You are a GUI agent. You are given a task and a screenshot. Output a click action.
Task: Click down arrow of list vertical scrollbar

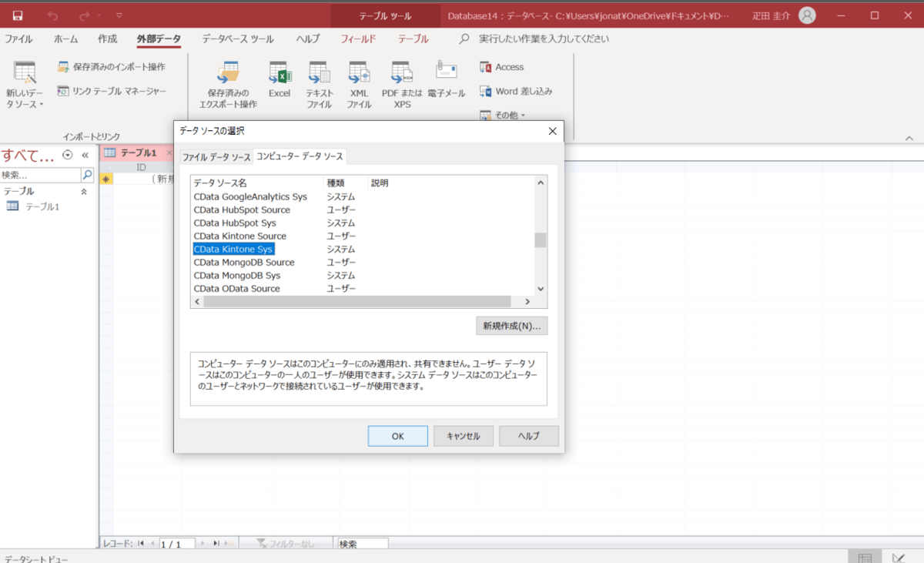pos(541,288)
